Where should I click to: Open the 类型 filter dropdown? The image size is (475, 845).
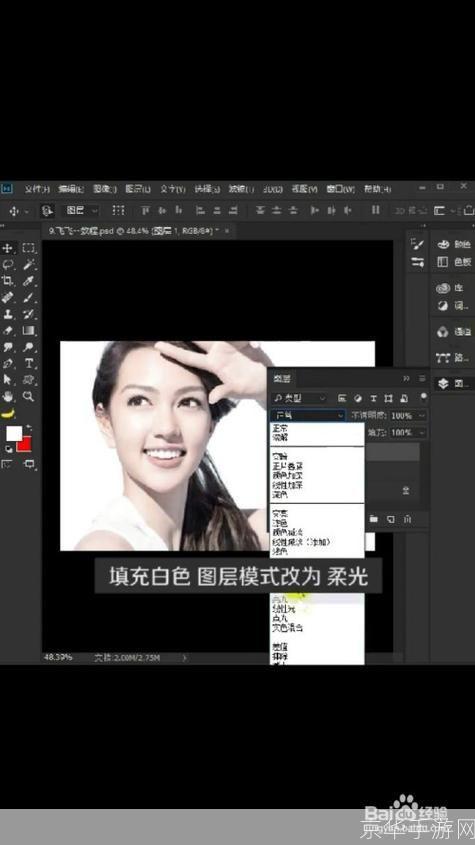point(299,399)
